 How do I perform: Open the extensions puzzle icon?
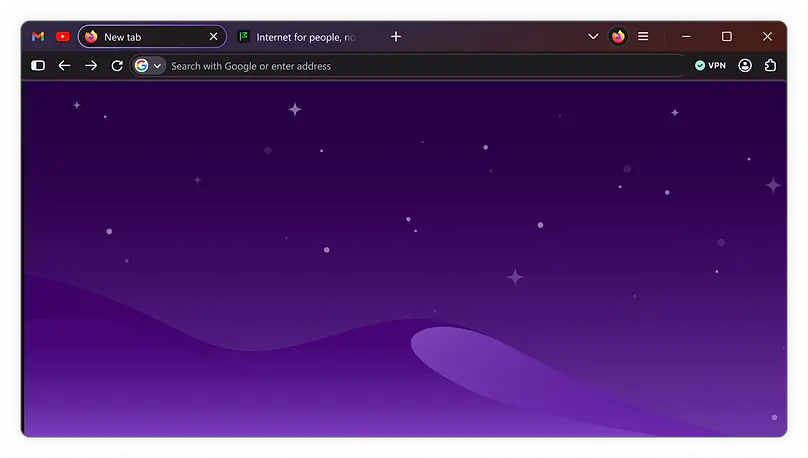pyautogui.click(x=770, y=65)
